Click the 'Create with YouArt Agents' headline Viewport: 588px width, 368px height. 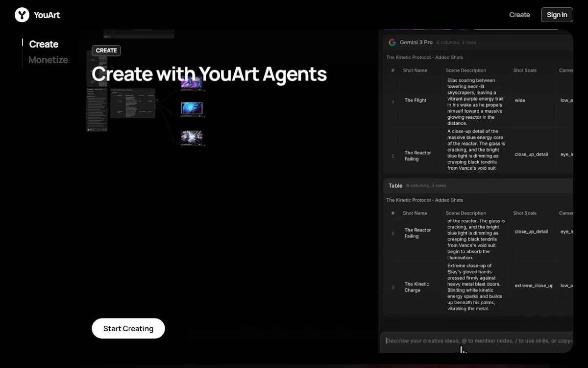(x=209, y=74)
